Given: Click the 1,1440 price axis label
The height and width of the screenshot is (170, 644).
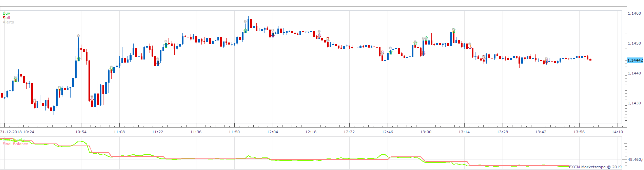Looking at the screenshot, I should coord(634,73).
